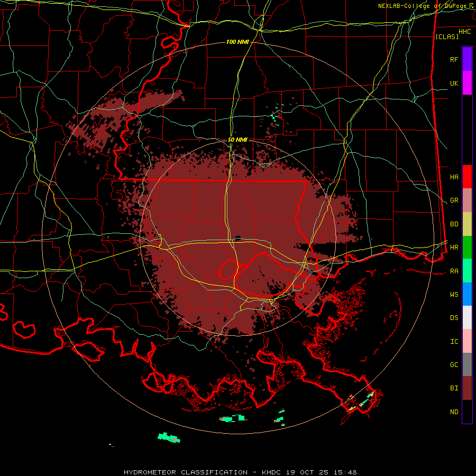Click the HYDROMETEOR CLASSIFICATION title text
476x476 pixels.
pos(186,472)
